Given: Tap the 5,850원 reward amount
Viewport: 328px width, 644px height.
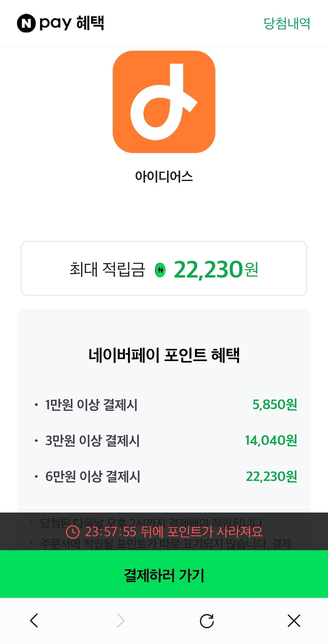Looking at the screenshot, I should tap(275, 405).
